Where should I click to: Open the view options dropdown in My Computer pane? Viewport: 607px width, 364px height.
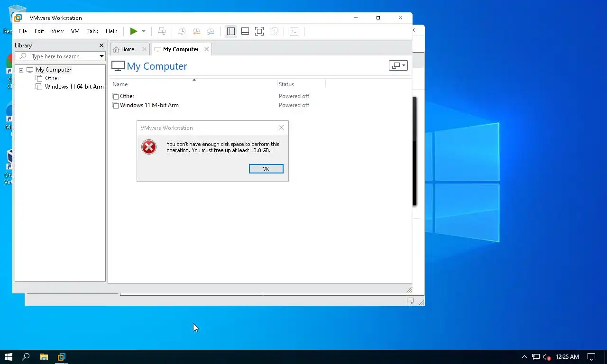(x=398, y=66)
